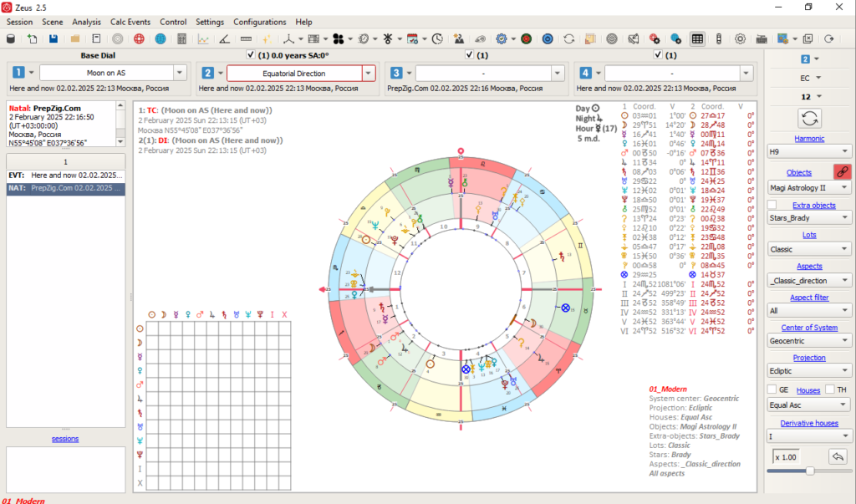Click the blue gear with checkmark icon
Viewport: 856px width, 504px height.
point(502,38)
